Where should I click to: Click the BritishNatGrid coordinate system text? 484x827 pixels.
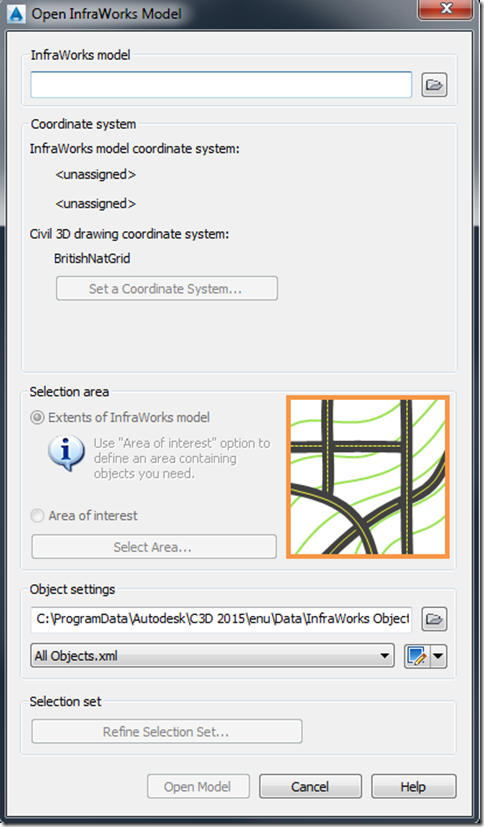(92, 258)
